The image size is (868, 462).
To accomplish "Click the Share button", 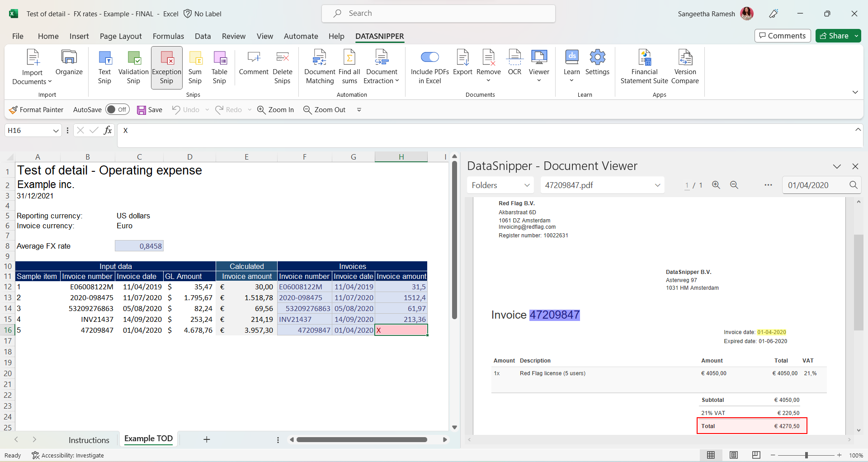I will 834,36.
